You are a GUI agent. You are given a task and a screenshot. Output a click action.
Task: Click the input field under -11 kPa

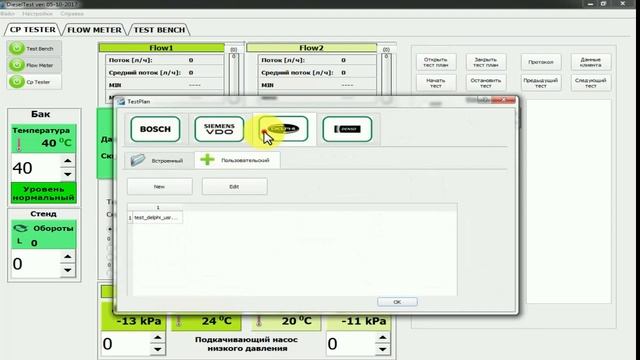coord(351,344)
